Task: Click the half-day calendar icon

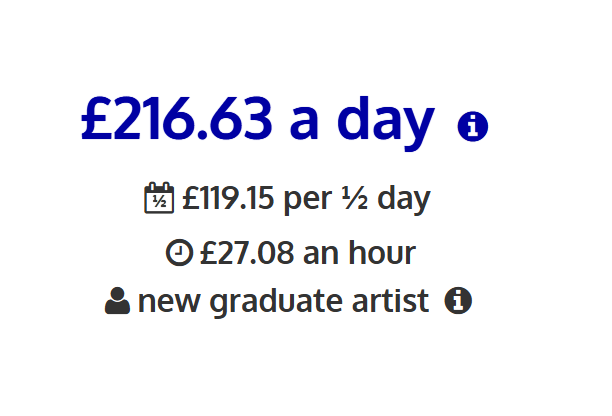Action: click(x=159, y=198)
